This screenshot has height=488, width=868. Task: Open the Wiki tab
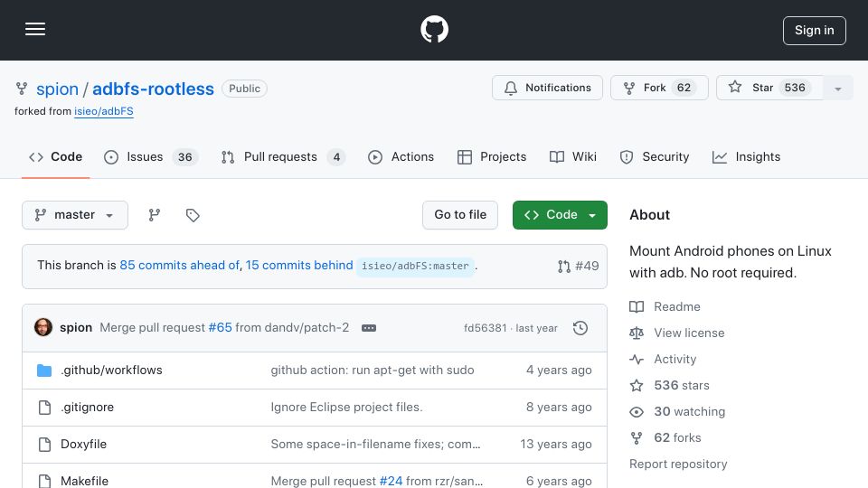click(573, 157)
